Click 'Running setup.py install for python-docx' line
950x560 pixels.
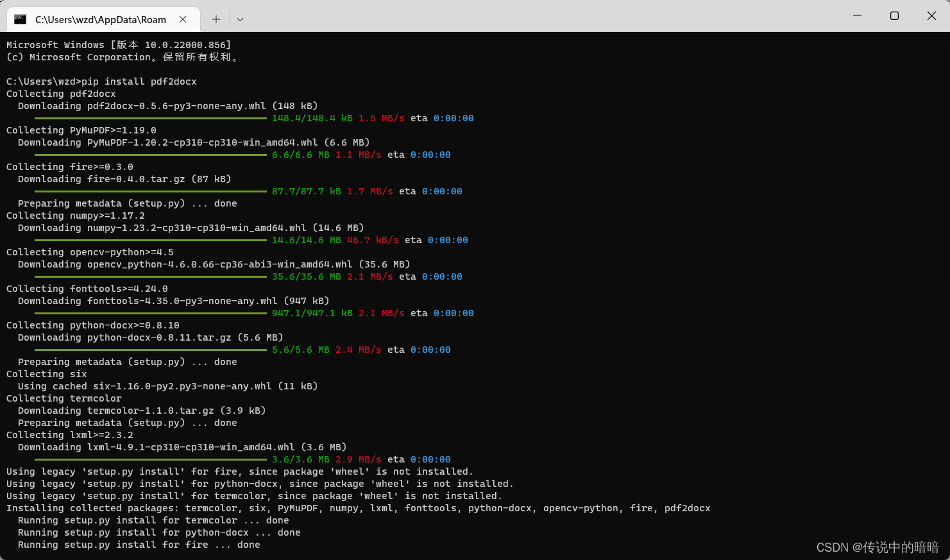159,532
